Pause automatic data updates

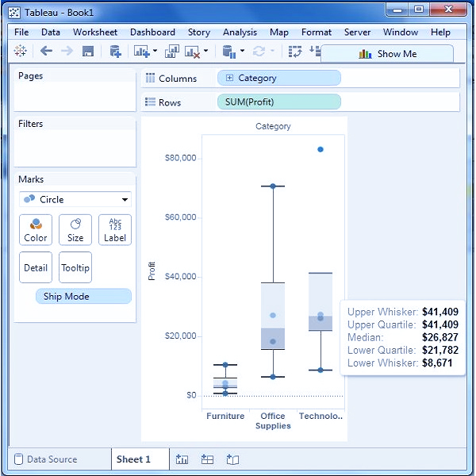coord(229,52)
